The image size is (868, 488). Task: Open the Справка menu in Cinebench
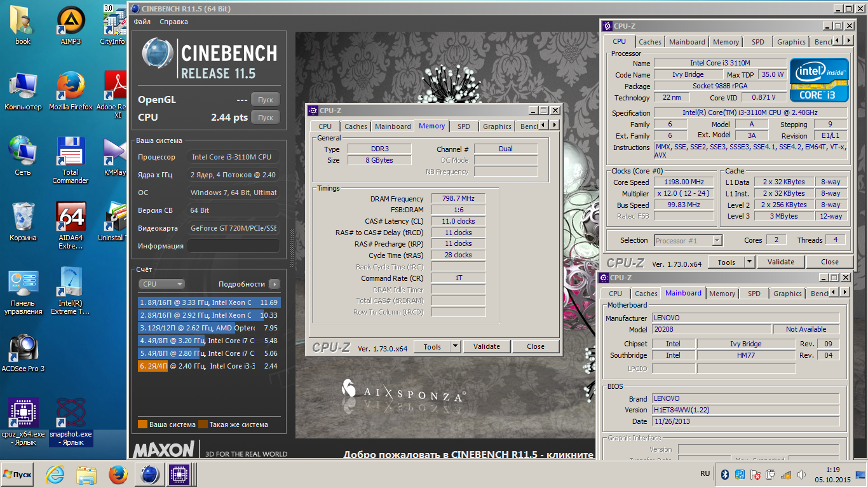click(173, 22)
